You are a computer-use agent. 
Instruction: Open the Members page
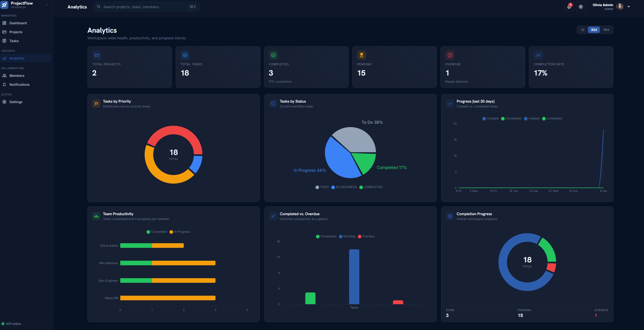tap(25, 76)
